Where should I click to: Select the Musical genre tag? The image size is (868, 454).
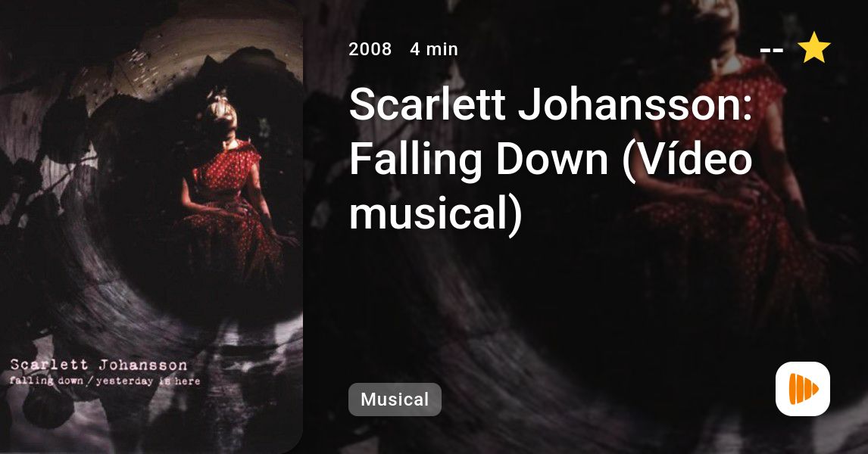coord(395,400)
